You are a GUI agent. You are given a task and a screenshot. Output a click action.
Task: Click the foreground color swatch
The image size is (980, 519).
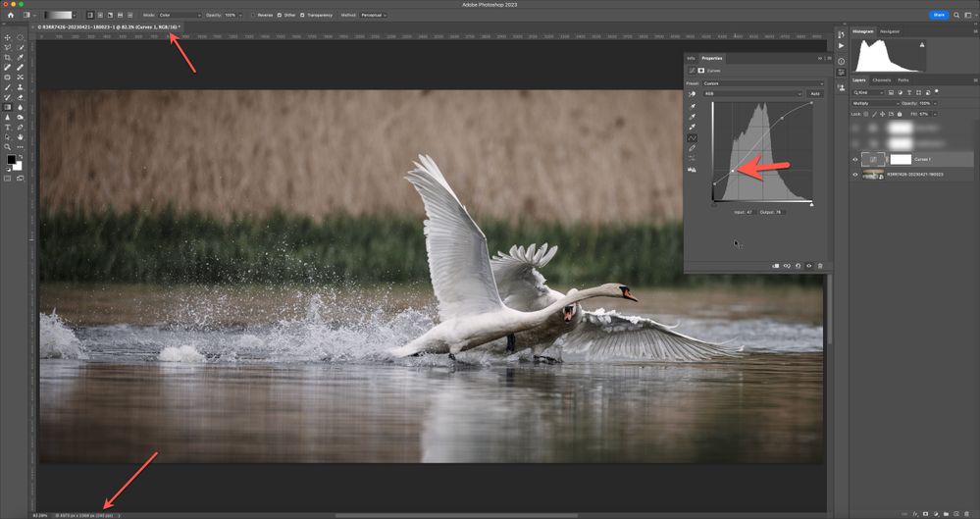[x=12, y=159]
